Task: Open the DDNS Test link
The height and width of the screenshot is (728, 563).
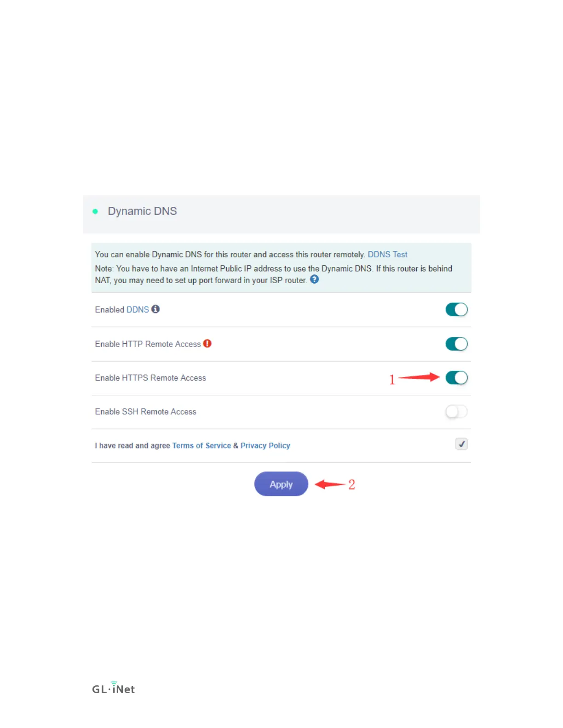Action: 387,255
